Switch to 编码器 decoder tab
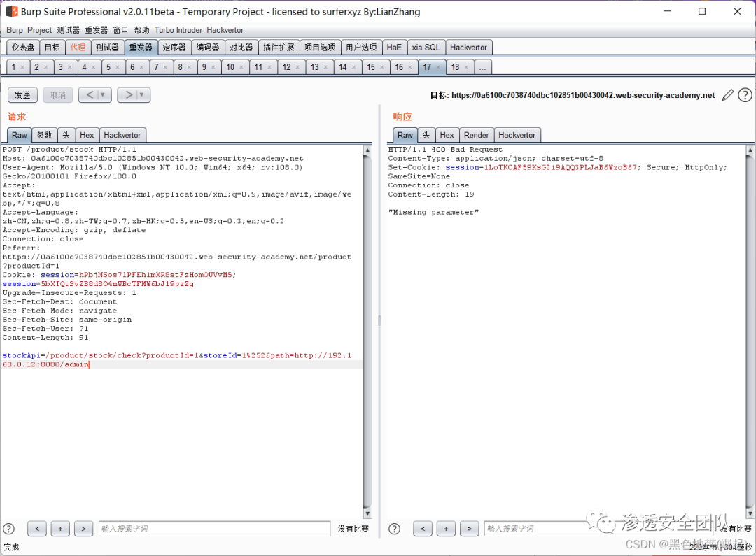Viewport: 756px width, 556px height. [208, 48]
